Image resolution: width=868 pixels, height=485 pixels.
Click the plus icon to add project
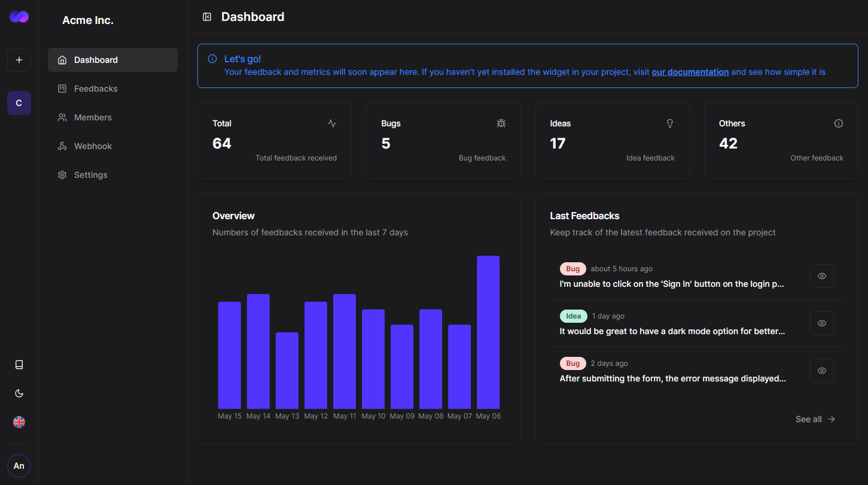[x=19, y=60]
